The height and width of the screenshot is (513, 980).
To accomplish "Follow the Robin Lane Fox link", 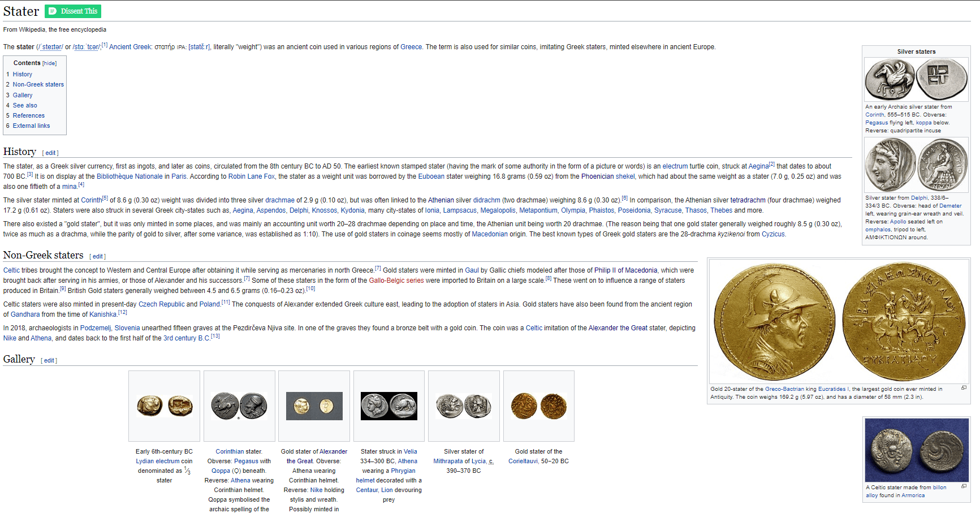I will tap(252, 176).
